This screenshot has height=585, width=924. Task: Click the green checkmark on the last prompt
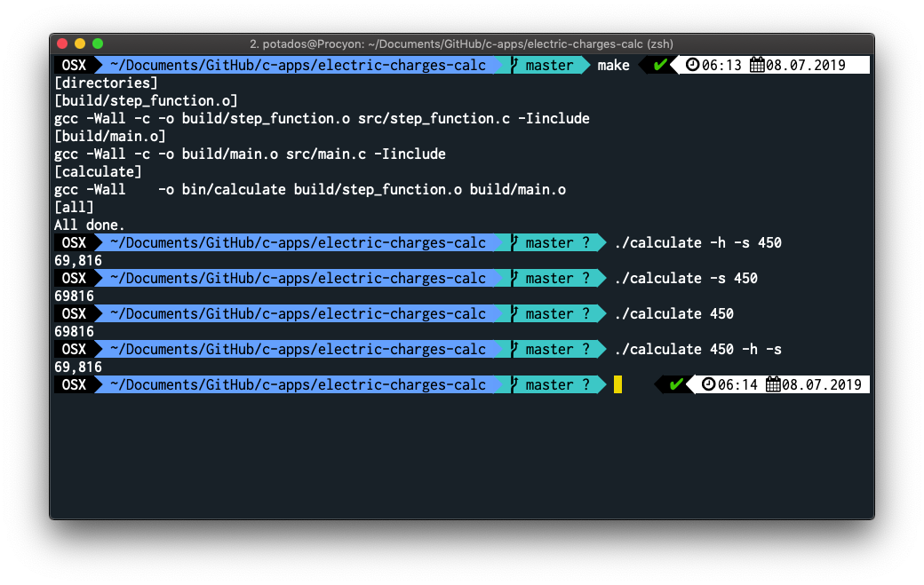point(676,385)
